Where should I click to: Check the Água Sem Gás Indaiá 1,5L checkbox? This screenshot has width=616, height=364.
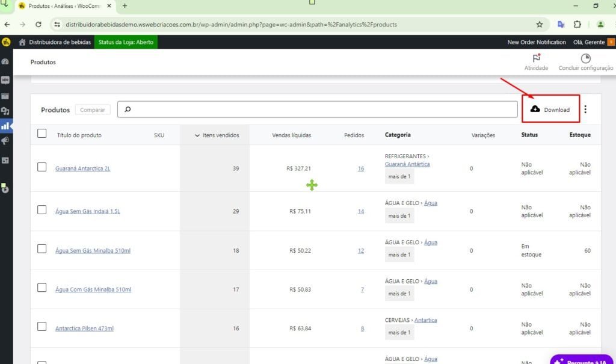pyautogui.click(x=42, y=210)
